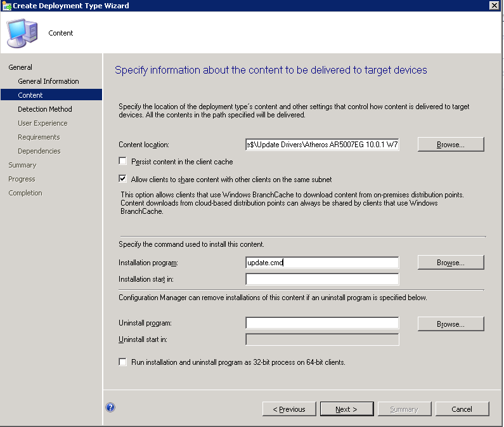
Task: Open the Detection Method step in the sidebar
Action: [44, 109]
